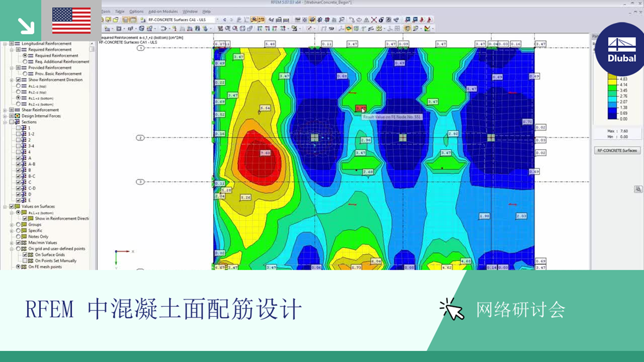Click the green four-square grid toolbar icon
This screenshot has width=644, height=362.
point(379,28)
